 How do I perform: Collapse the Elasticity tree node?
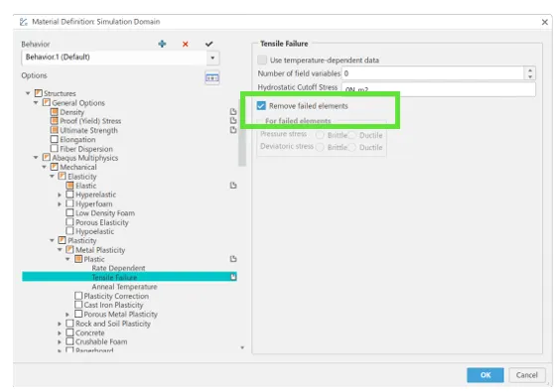tap(52, 176)
